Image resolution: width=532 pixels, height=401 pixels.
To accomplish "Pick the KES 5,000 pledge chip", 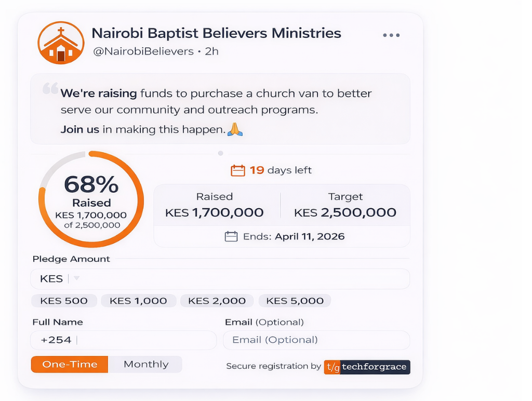I will click(x=295, y=301).
